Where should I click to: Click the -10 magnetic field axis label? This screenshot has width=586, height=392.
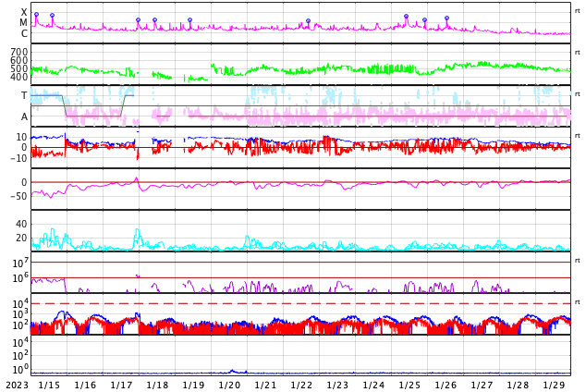point(18,158)
